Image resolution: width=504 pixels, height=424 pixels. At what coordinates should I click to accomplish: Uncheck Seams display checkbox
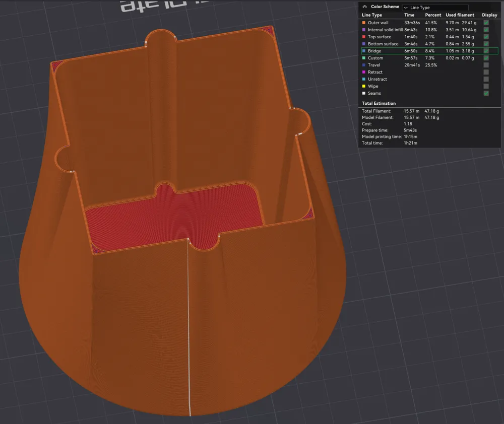point(486,93)
